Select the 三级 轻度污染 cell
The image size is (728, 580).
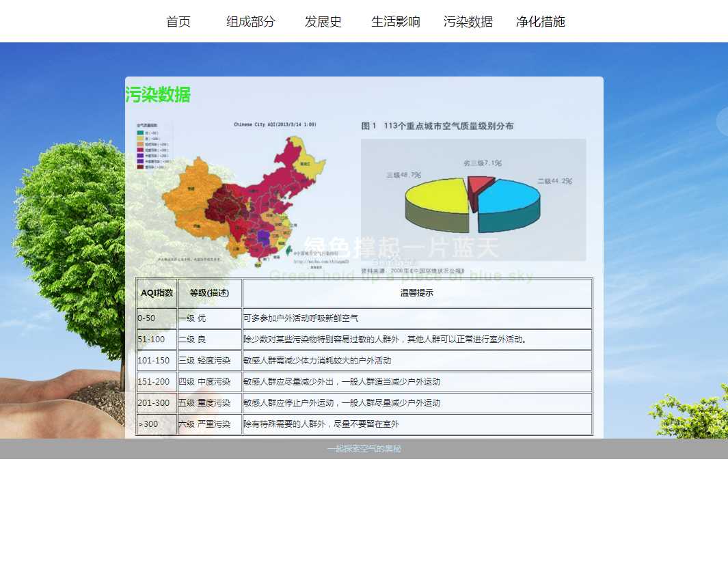coord(209,361)
